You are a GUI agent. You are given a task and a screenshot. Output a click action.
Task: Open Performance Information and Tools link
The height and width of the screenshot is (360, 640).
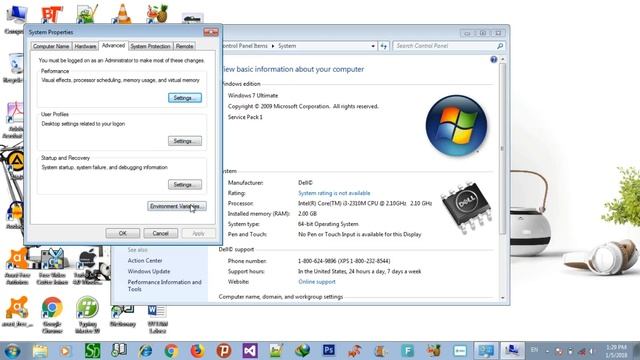tap(164, 285)
